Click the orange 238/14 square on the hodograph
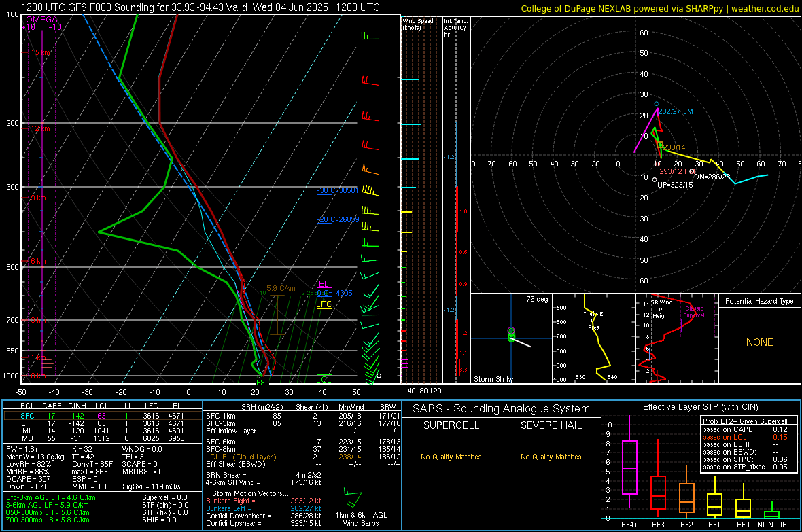 pos(661,145)
